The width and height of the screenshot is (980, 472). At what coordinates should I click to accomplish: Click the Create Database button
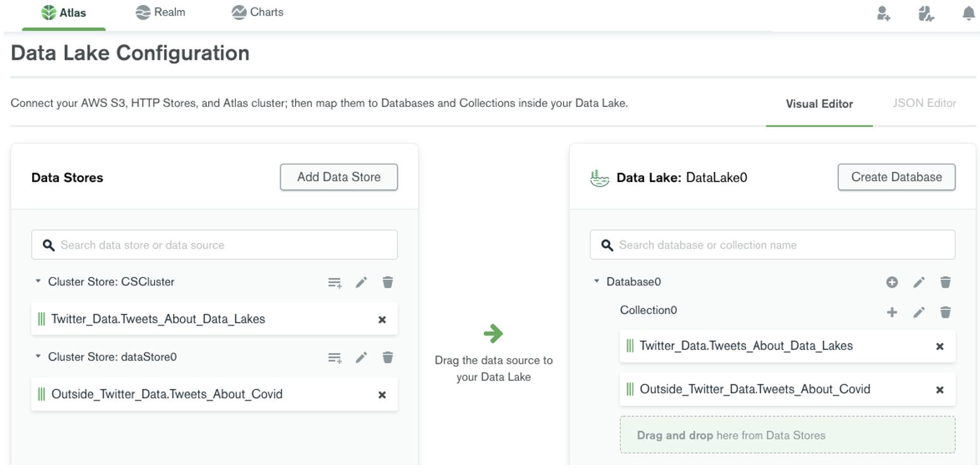[896, 177]
